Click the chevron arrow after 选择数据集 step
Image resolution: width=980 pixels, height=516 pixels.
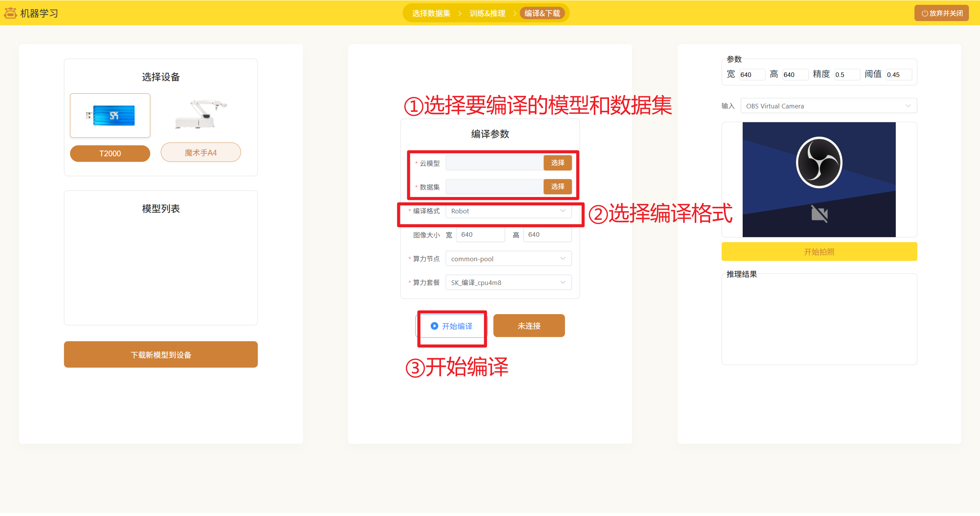point(460,13)
